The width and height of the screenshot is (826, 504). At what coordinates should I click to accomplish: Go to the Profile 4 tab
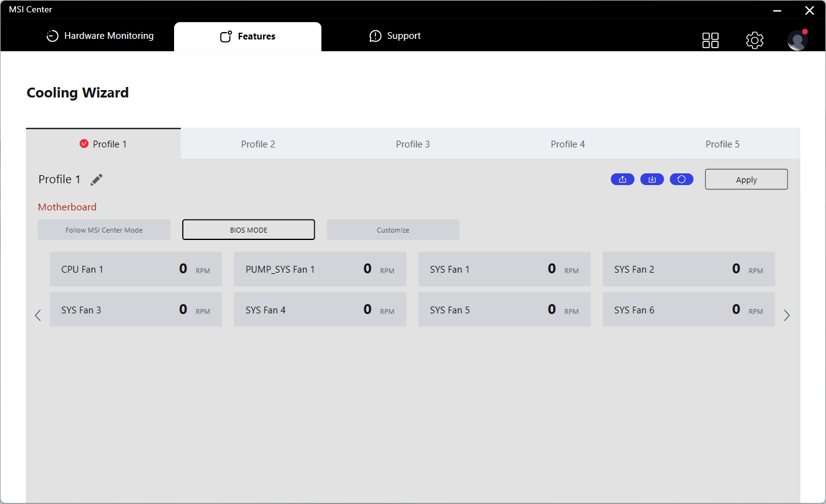point(568,144)
